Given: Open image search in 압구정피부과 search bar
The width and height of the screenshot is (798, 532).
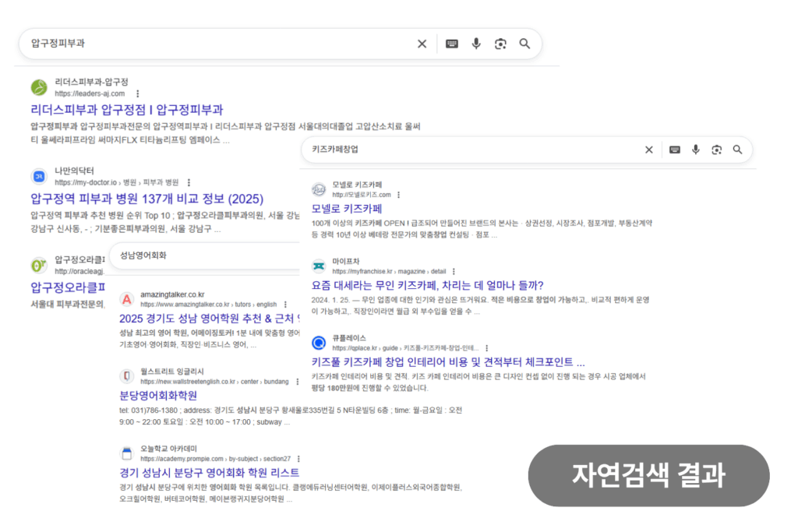Looking at the screenshot, I should point(500,44).
